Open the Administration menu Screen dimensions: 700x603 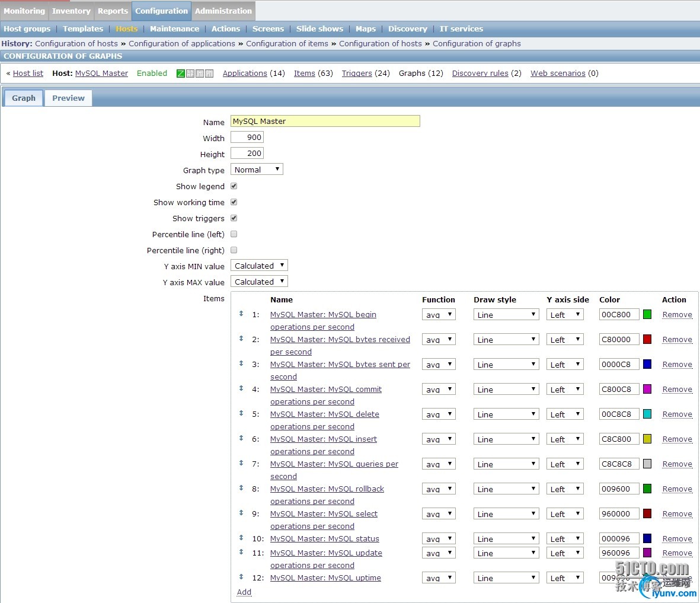(223, 11)
